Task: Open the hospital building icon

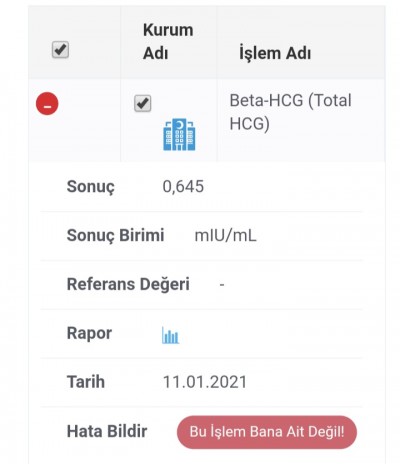Action: (179, 135)
